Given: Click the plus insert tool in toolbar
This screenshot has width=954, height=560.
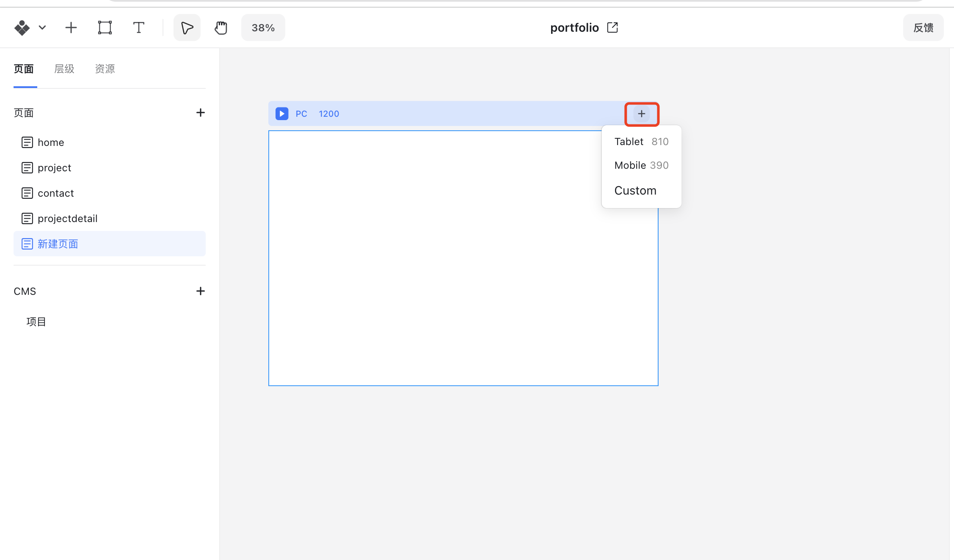Looking at the screenshot, I should tap(71, 28).
